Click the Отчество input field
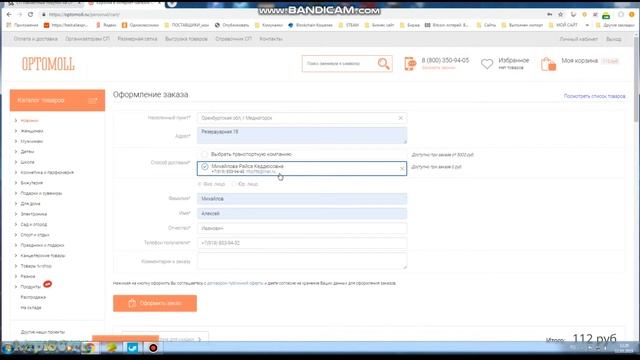Screen dimensions: 640x360 point(302,228)
